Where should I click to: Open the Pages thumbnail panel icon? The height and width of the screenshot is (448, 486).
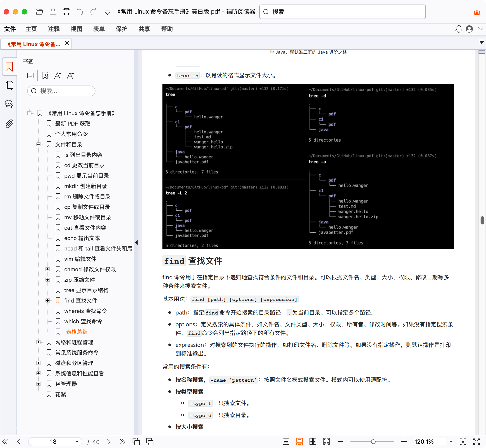click(9, 86)
